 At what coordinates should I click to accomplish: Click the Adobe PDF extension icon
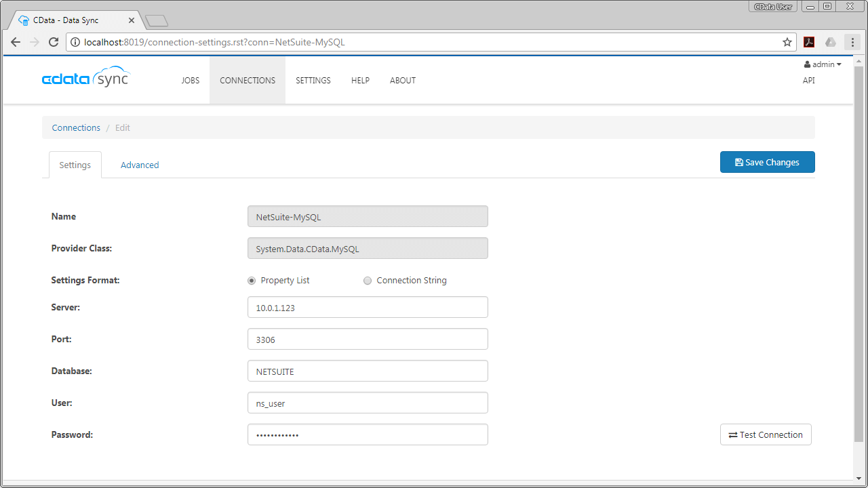click(x=809, y=42)
